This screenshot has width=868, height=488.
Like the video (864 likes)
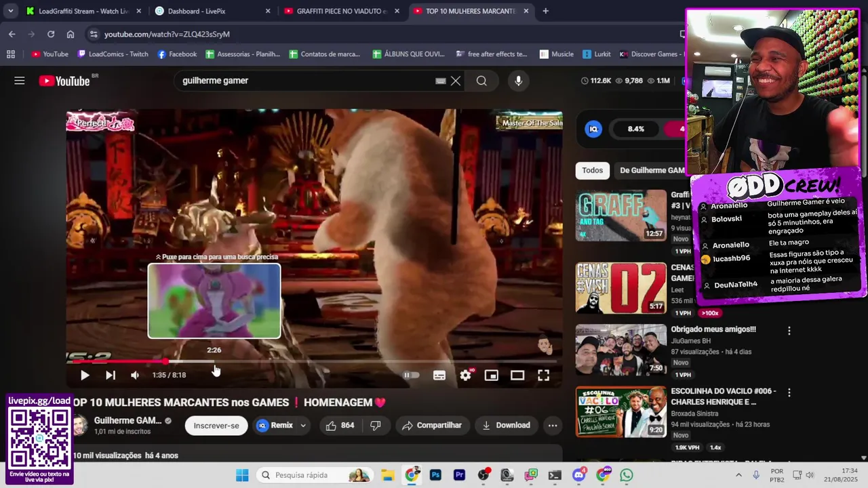(340, 426)
